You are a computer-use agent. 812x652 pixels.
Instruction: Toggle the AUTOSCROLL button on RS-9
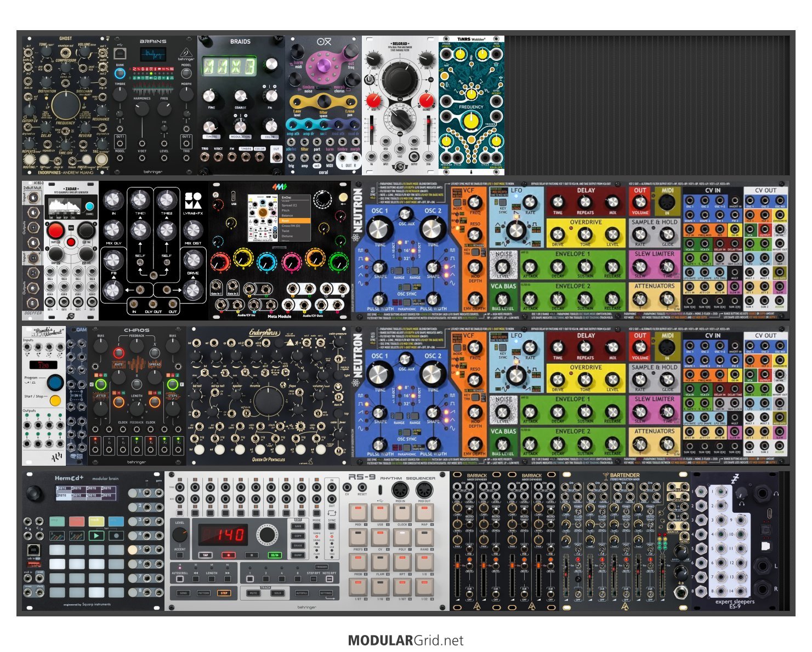point(180,579)
